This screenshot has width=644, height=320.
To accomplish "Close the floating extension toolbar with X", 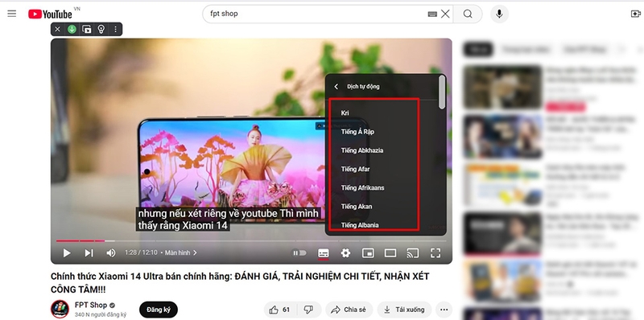I will pyautogui.click(x=57, y=29).
